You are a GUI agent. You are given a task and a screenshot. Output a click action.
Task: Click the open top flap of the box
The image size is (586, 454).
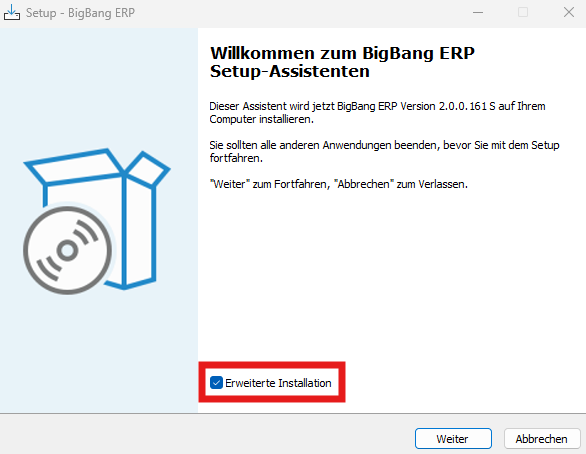[x=75, y=166]
